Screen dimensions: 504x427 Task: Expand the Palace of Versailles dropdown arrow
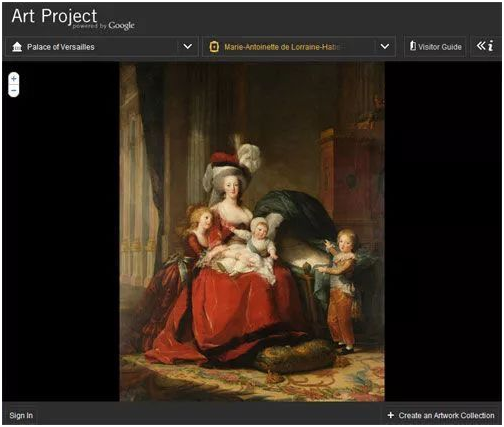[x=188, y=46]
